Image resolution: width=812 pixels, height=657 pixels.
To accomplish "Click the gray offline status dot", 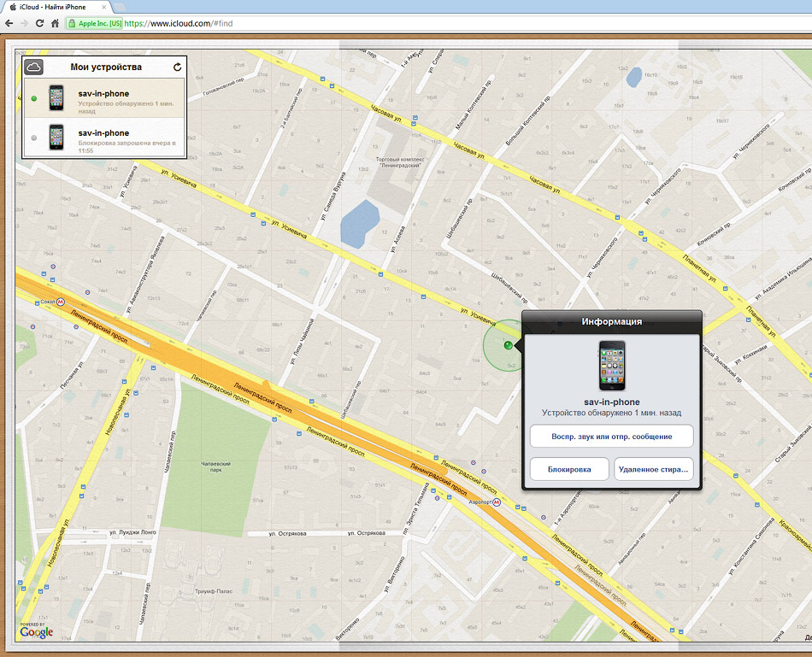I will coord(34,138).
